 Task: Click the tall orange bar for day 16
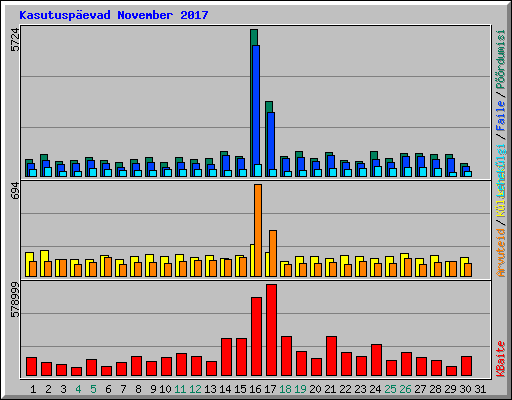click(x=258, y=230)
